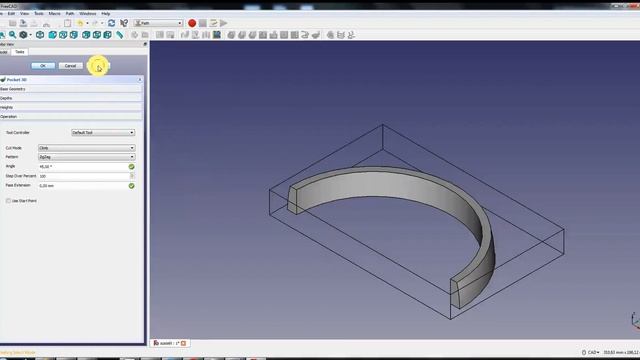Screen dimensions: 640x360
Task: Switch to isometric view cube icon
Action: coord(40,35)
